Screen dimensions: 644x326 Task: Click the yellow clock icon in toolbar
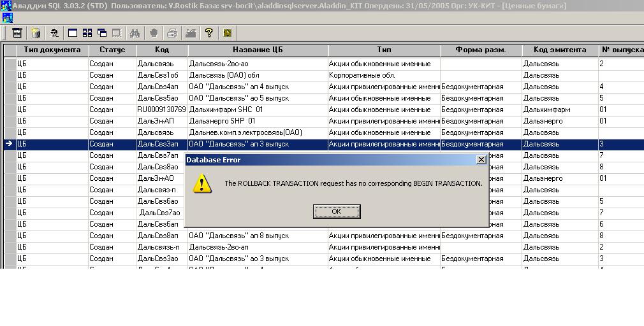(x=228, y=33)
